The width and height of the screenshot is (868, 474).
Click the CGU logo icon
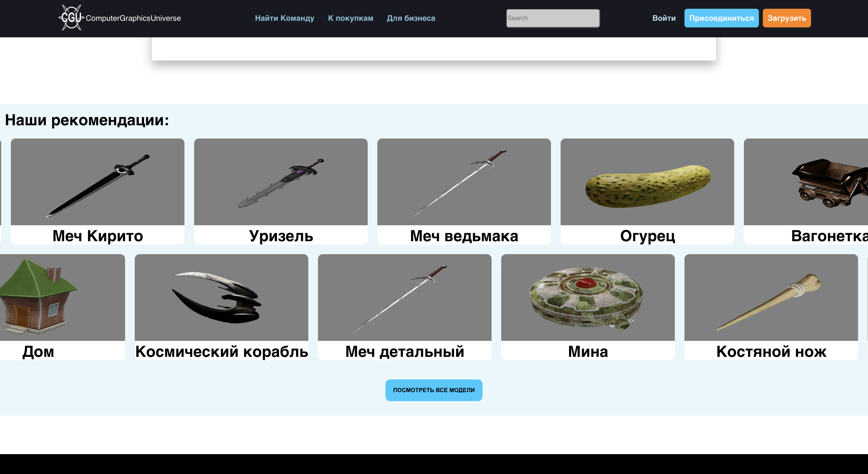(71, 18)
